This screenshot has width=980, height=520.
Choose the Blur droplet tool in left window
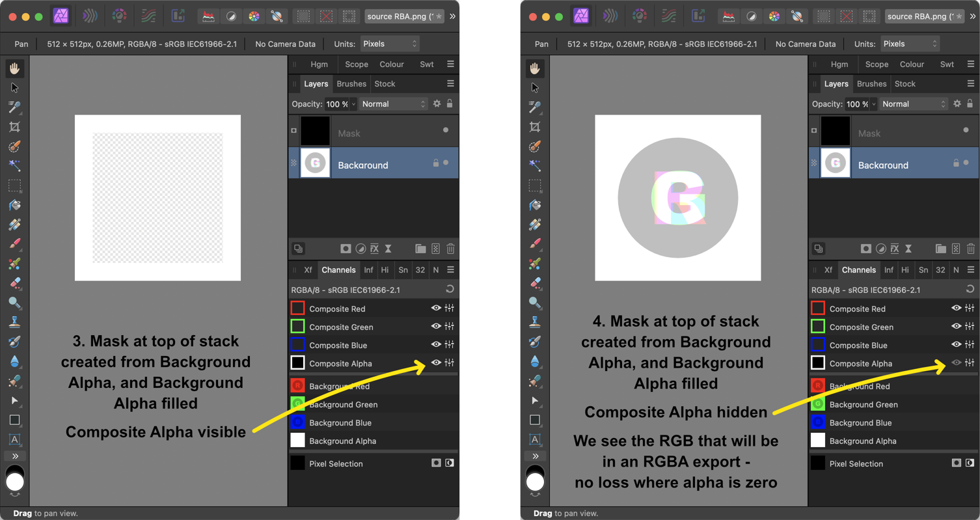click(14, 361)
